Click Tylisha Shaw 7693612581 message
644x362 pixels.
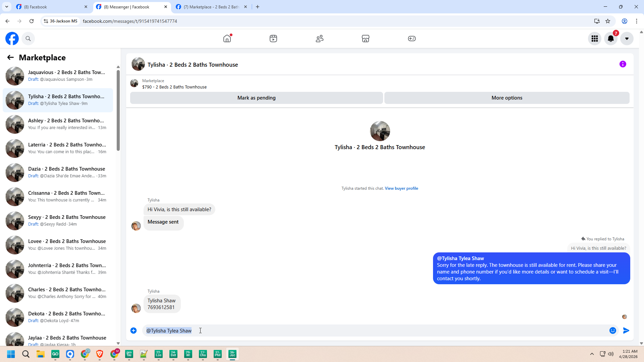click(162, 304)
